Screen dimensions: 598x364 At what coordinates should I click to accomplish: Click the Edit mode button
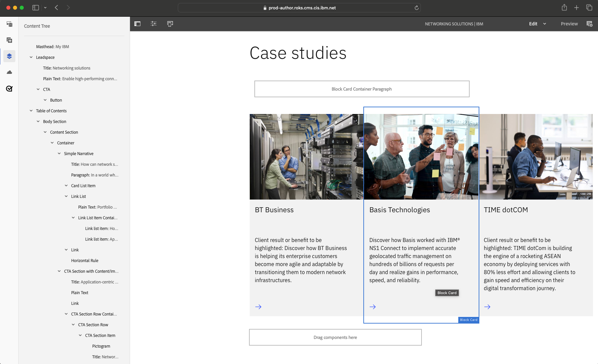[533, 24]
